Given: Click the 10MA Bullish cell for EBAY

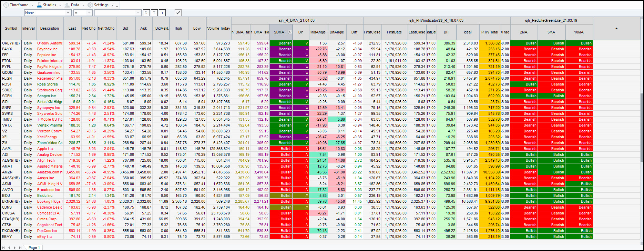Looking at the screenshot, I should pos(579,237).
